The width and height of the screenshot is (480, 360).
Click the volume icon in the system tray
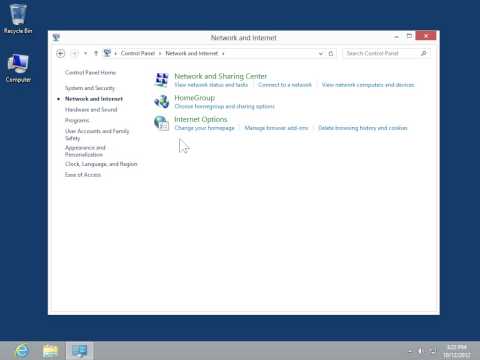pyautogui.click(x=421, y=351)
